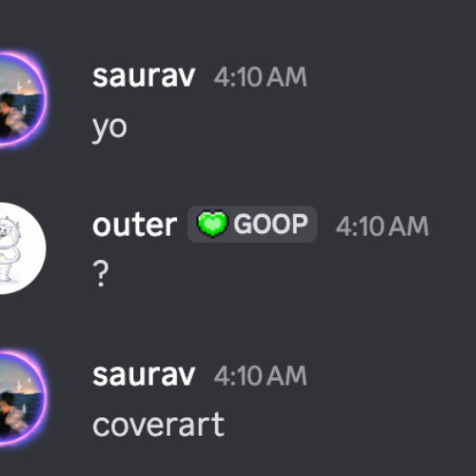
Task: Select the yo message text
Action: pos(109,129)
